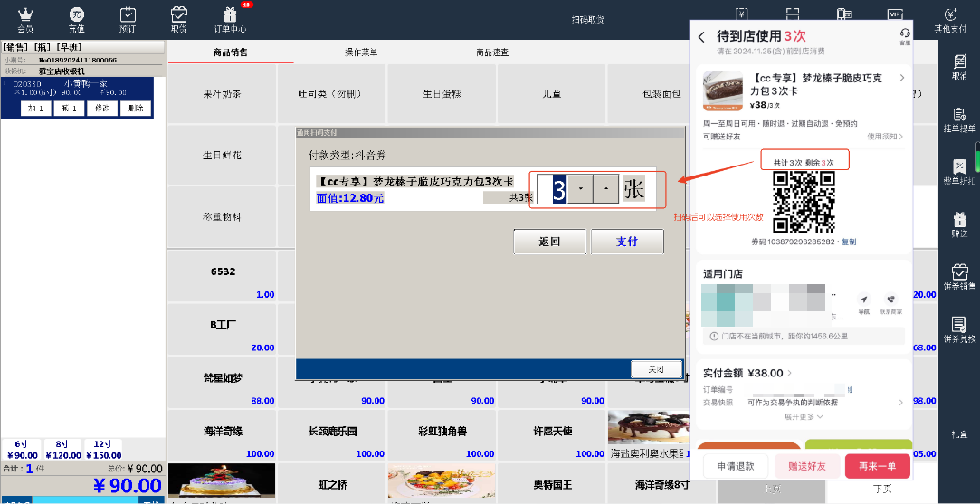Screen dimensions: 980x504
Task: Click the 客服 headset support icon
Action: [x=904, y=37]
